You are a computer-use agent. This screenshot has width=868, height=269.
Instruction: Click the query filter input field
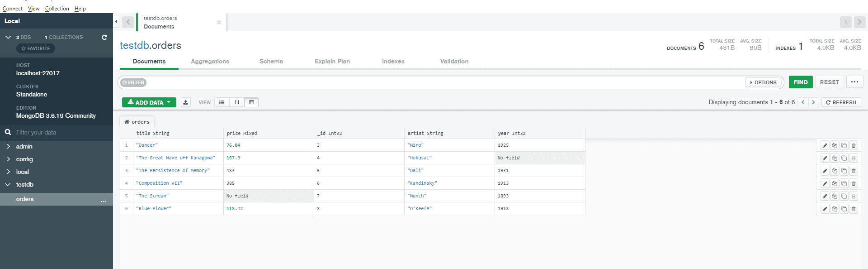click(x=443, y=82)
